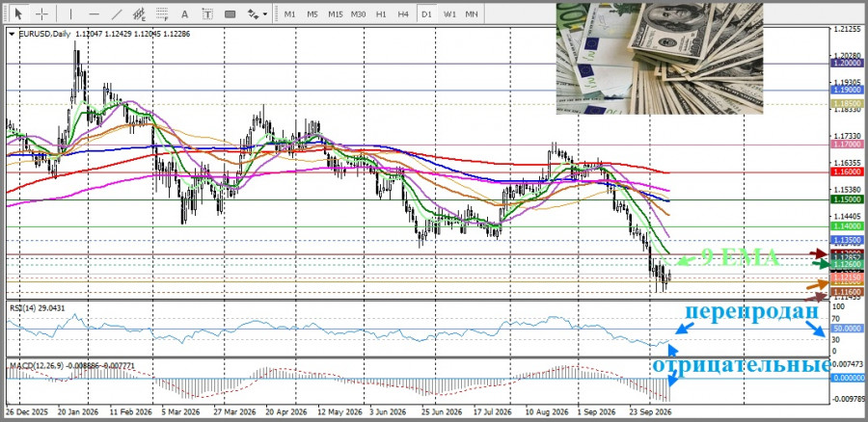Click the MACD(12,26,9) indicator label

[70, 365]
